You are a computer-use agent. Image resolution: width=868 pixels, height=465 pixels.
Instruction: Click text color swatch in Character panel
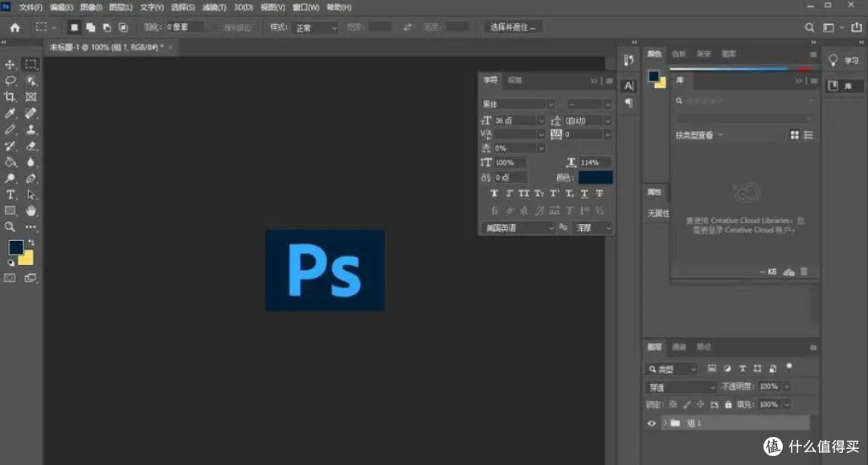tap(595, 177)
